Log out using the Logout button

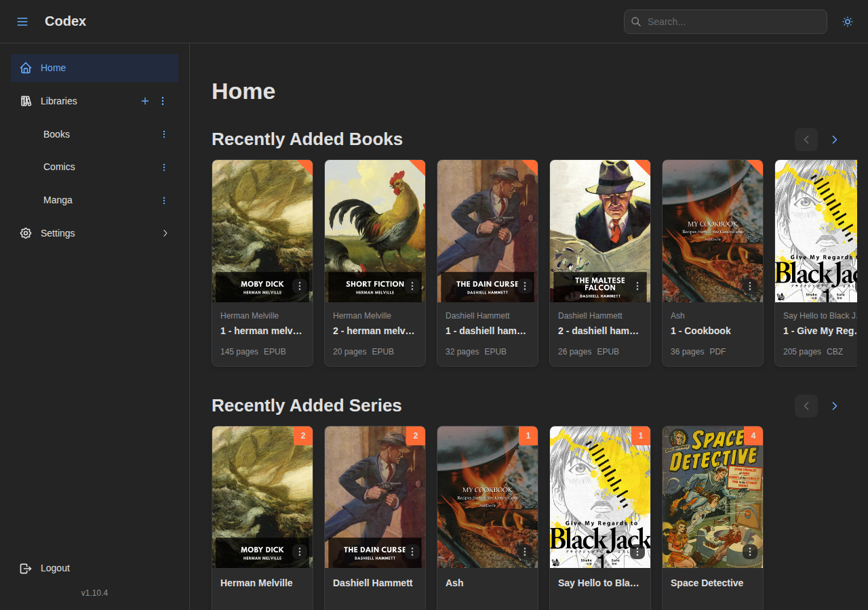(54, 568)
